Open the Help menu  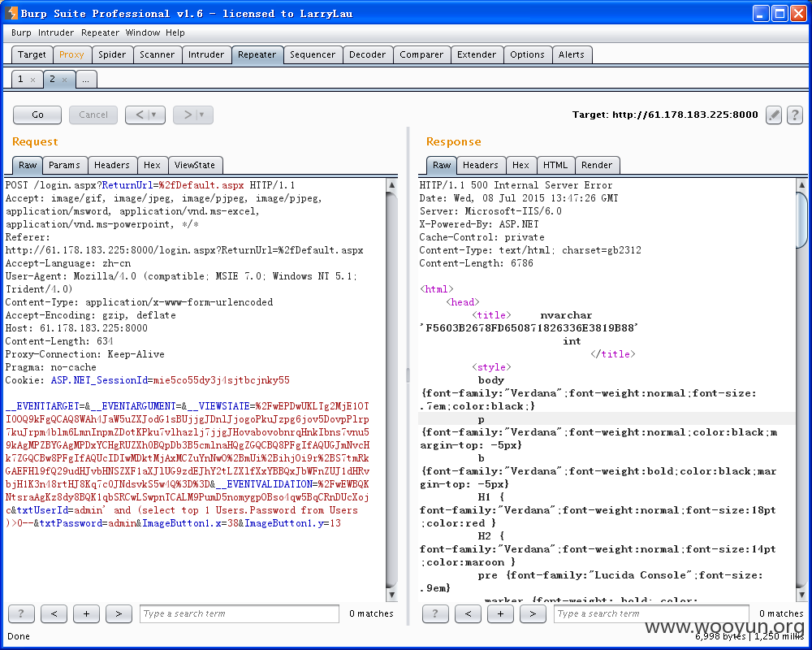tap(175, 32)
